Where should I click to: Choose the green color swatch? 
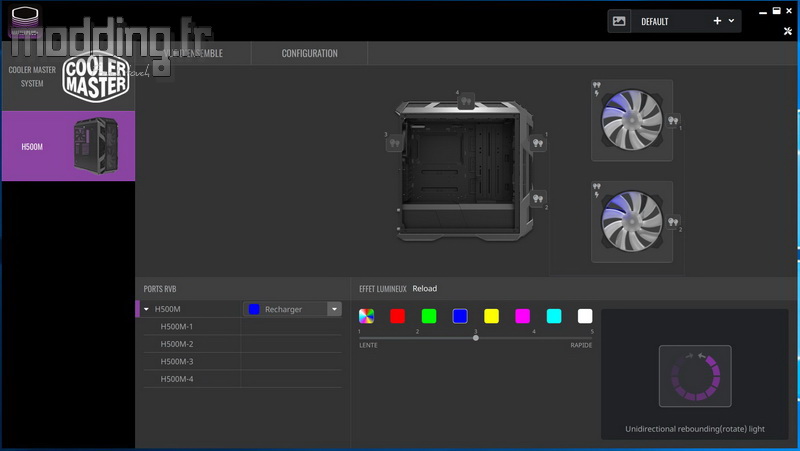click(x=429, y=316)
